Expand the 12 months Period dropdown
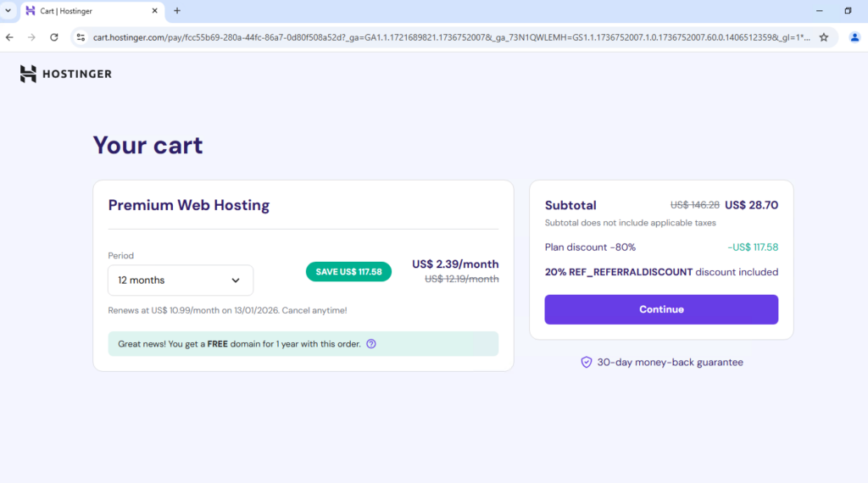This screenshot has height=483, width=868. point(181,280)
